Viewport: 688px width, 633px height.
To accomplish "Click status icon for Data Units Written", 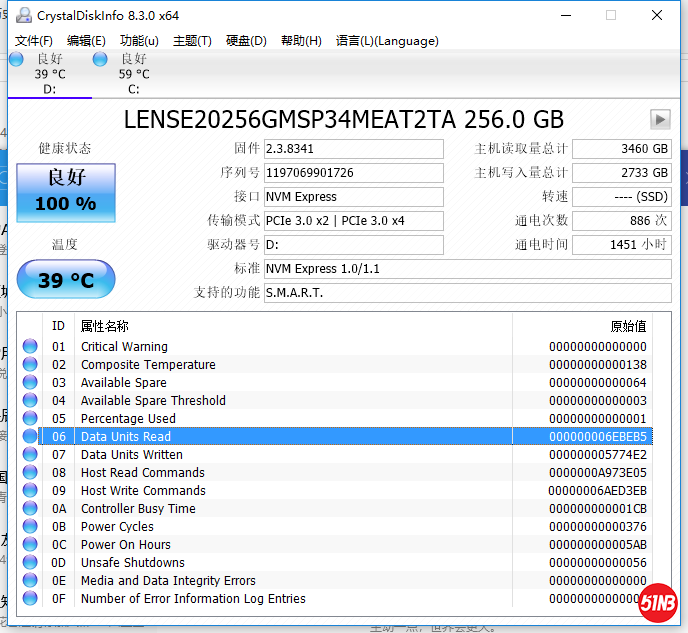I will tap(30, 454).
